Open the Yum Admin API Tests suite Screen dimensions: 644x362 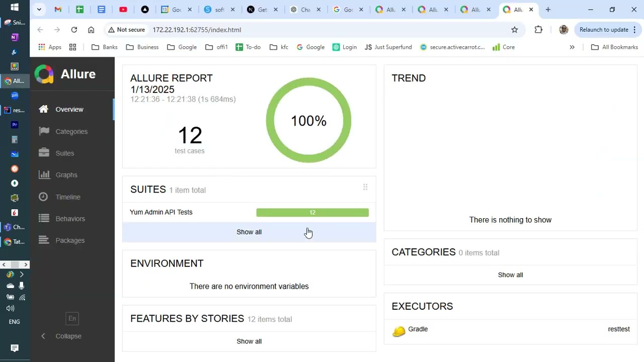pyautogui.click(x=161, y=212)
